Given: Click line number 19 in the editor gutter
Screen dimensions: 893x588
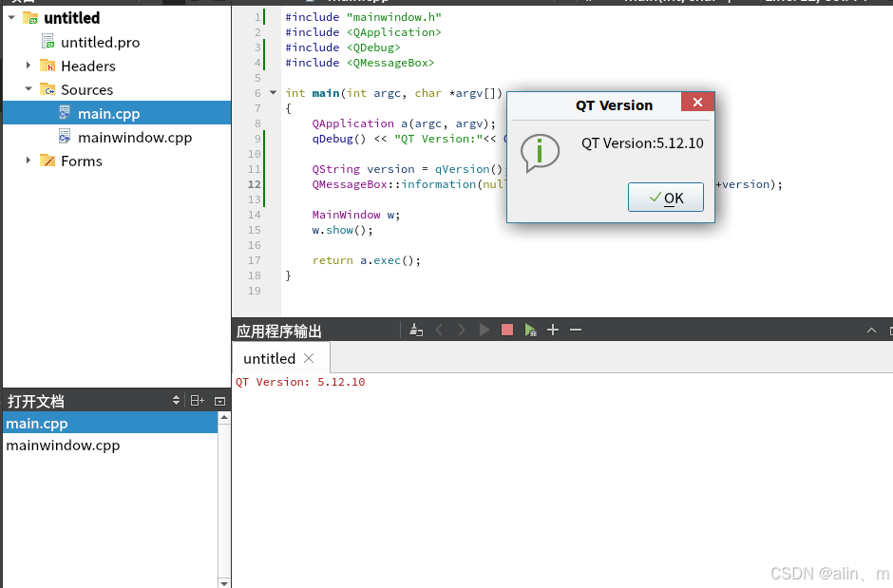Looking at the screenshot, I should click(254, 291).
